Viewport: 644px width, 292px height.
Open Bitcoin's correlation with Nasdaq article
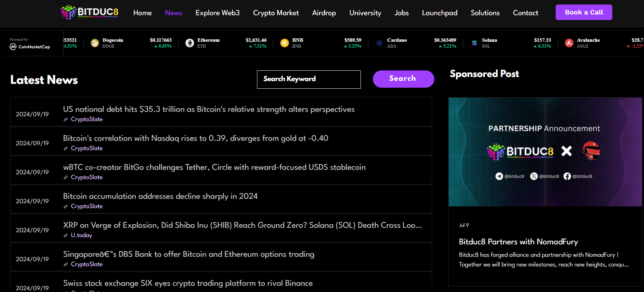[x=196, y=138]
